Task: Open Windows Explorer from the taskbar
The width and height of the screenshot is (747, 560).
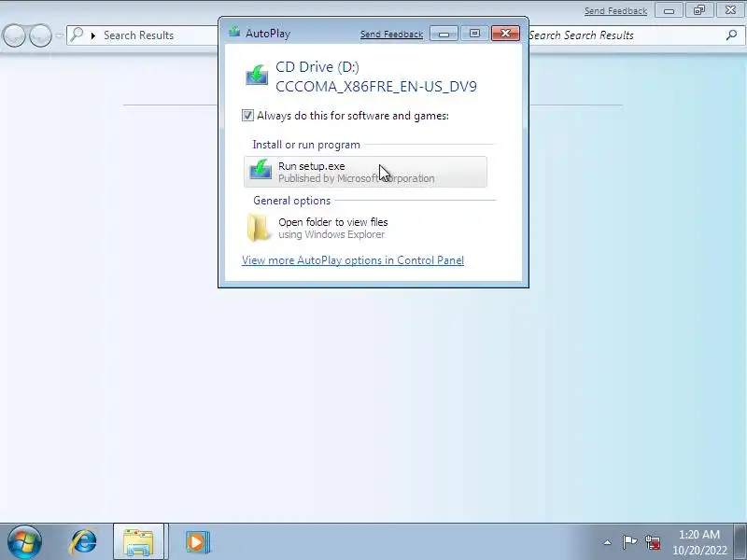Action: click(x=138, y=542)
